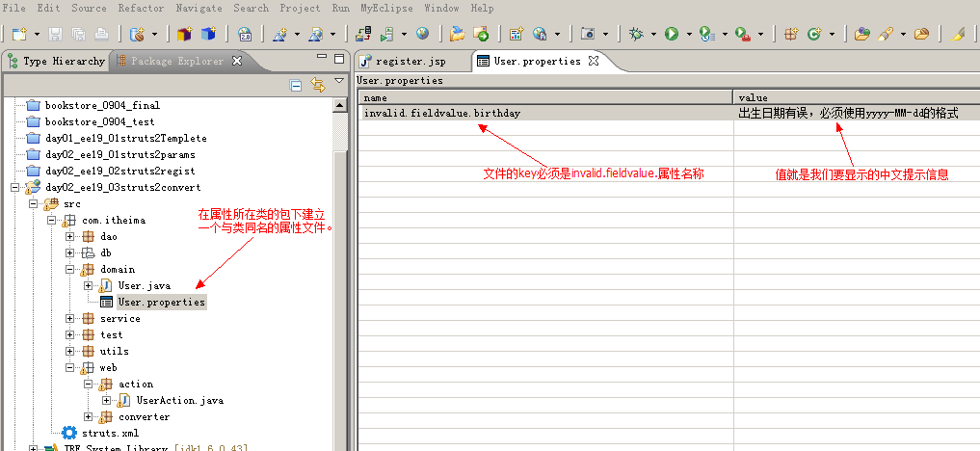Expand the UserAction.java node
This screenshot has height=451, width=980.
106,400
